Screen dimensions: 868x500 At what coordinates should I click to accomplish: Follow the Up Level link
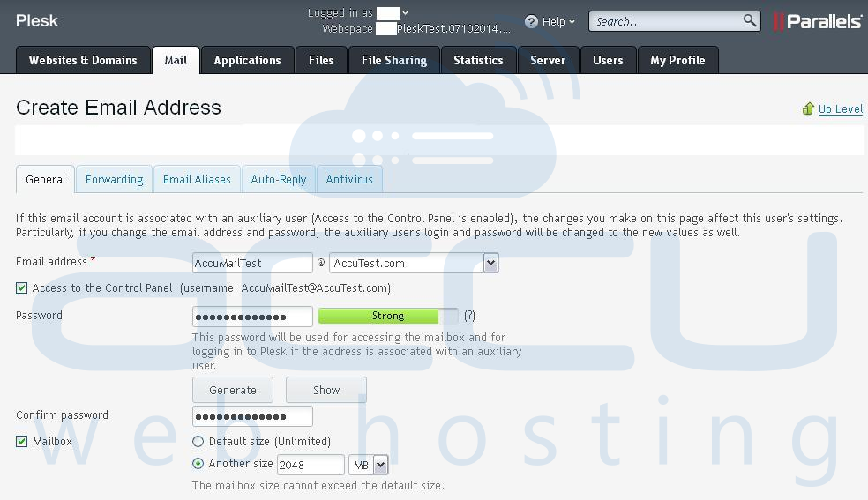(x=841, y=108)
